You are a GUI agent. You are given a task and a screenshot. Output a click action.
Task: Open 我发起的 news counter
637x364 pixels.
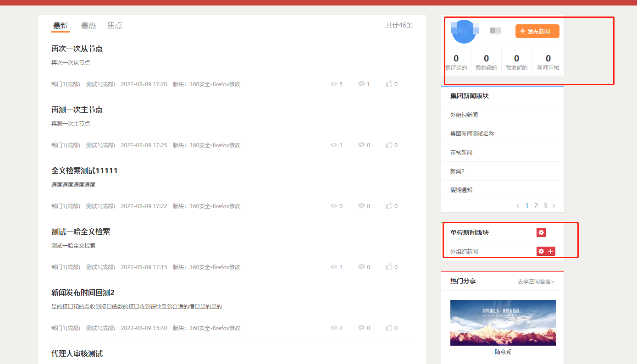pos(516,63)
